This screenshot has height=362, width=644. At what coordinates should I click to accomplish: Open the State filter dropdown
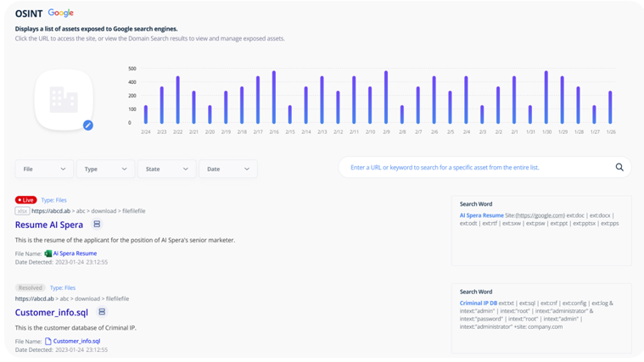click(166, 169)
